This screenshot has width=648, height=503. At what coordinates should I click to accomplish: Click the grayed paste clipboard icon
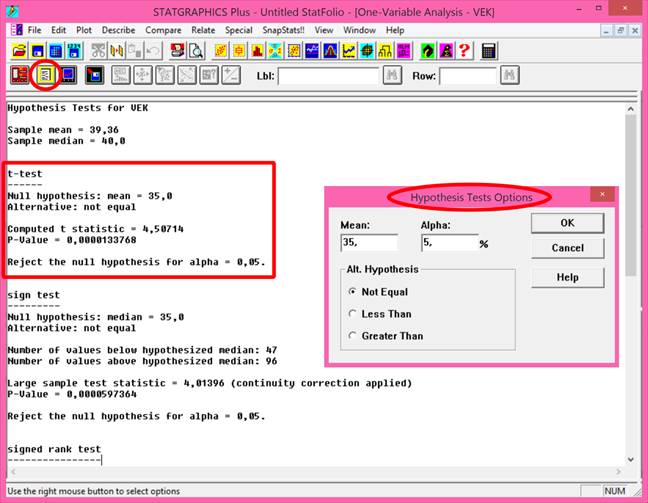tap(135, 51)
